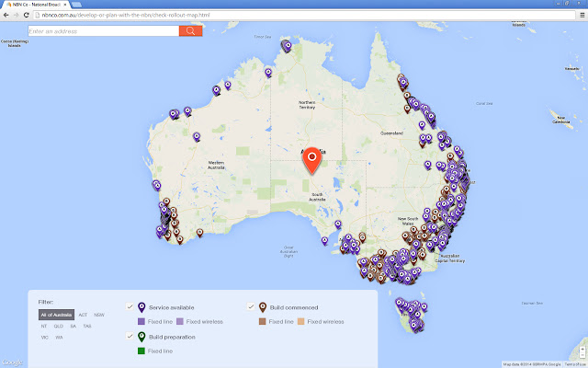Viewport: 588px width, 368px height.
Task: Click the South Australia map label
Action: (x=317, y=197)
